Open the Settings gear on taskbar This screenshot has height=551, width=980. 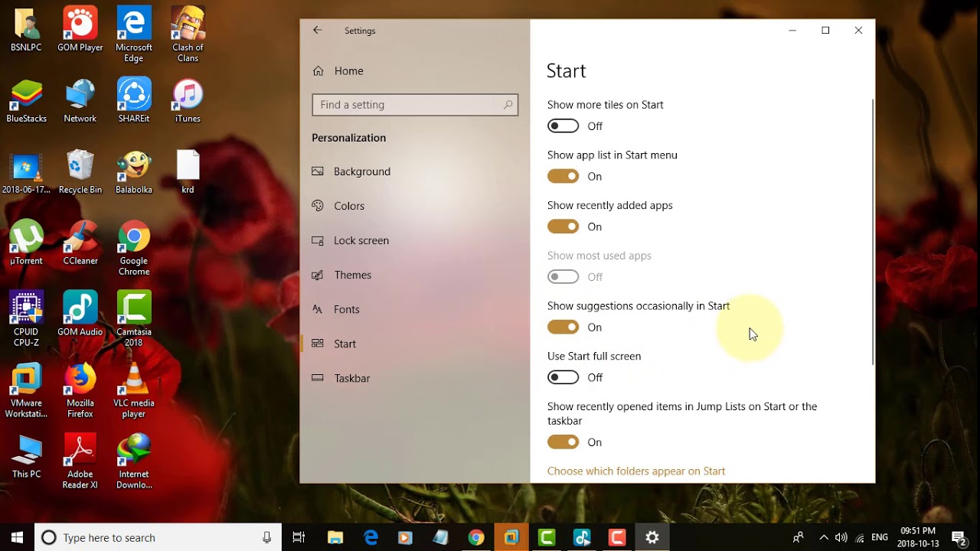(x=652, y=538)
